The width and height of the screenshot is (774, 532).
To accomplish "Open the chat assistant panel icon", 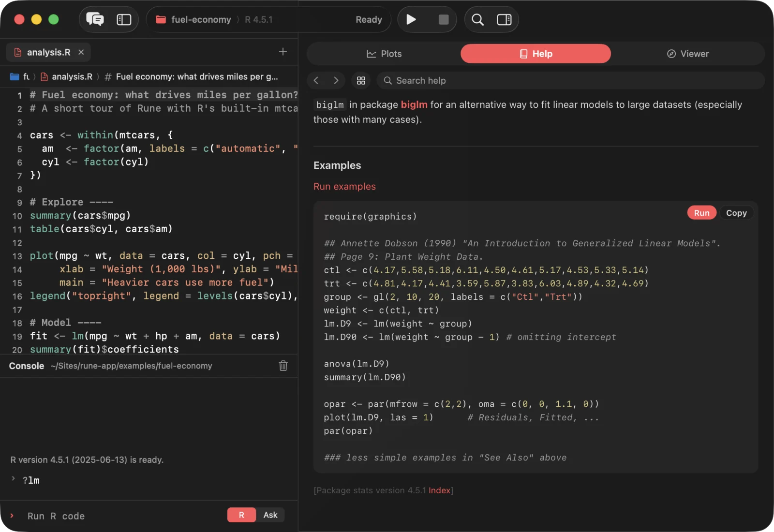I will point(95,19).
